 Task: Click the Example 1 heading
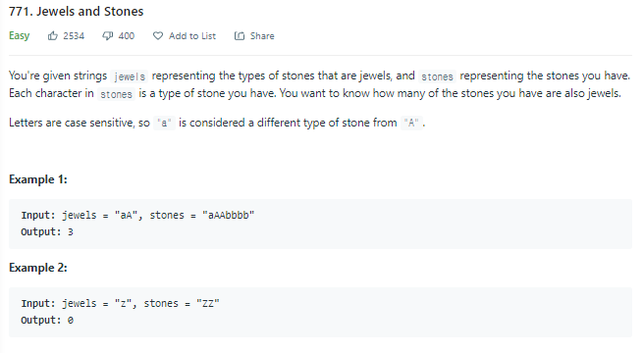tap(38, 179)
